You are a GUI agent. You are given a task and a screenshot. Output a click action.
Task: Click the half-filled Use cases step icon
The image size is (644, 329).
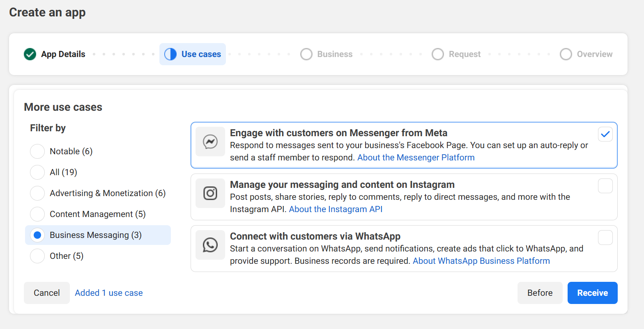pyautogui.click(x=170, y=54)
